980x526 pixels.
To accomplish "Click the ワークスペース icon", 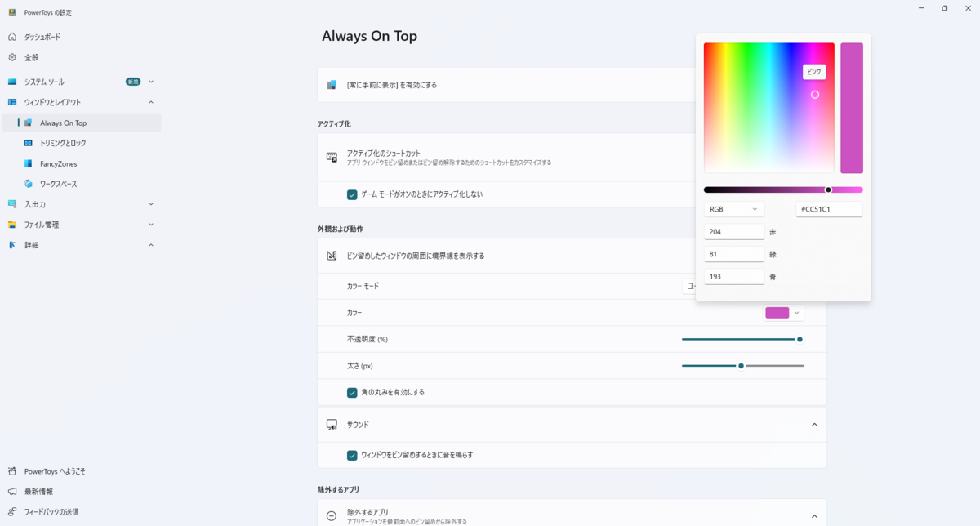I will tap(29, 184).
